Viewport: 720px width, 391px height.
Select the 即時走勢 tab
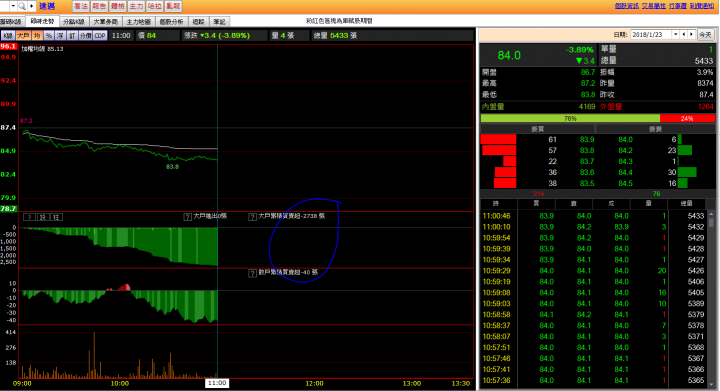(42, 21)
